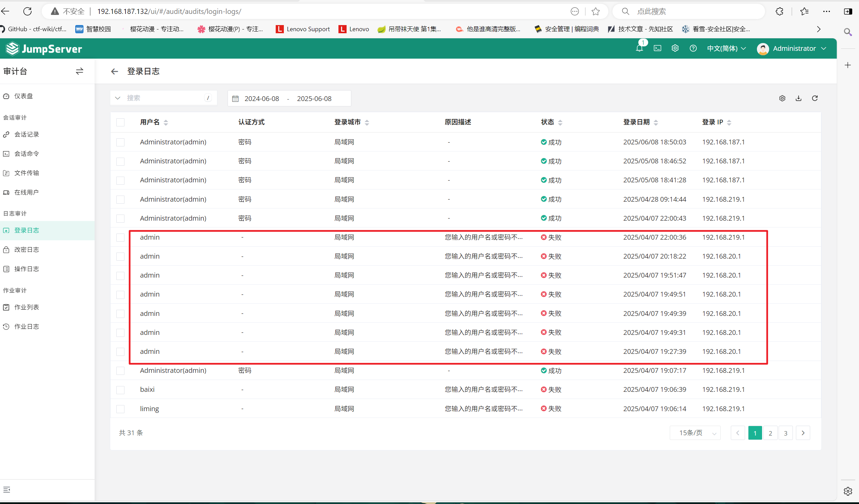
Task: Open the 15条/页 page size dropdown
Action: tap(695, 433)
